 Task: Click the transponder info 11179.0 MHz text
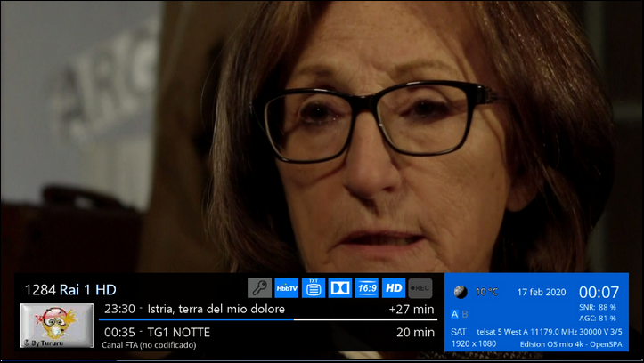550,332
